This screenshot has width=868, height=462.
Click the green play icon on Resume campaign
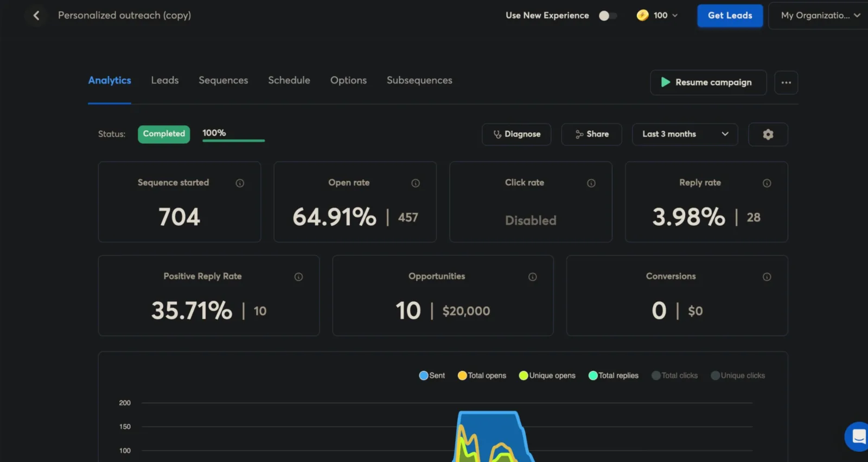tap(665, 83)
